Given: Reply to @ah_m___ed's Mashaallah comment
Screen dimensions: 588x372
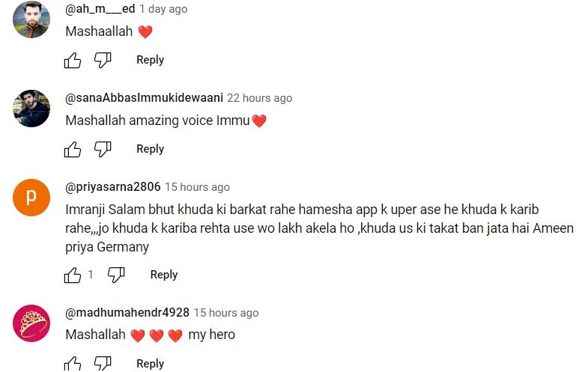Looking at the screenshot, I should [150, 60].
